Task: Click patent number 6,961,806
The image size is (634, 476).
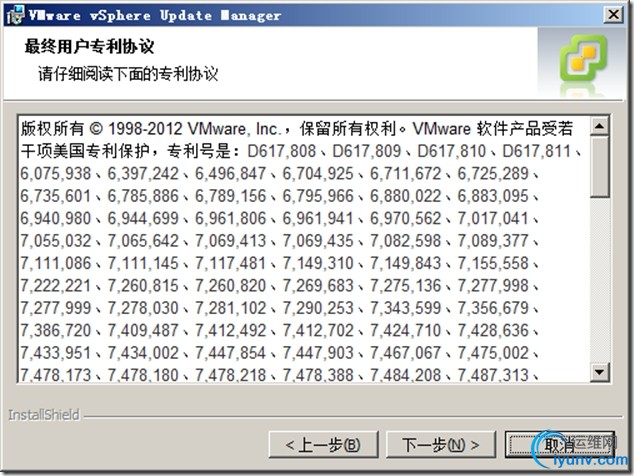Action: click(230, 219)
